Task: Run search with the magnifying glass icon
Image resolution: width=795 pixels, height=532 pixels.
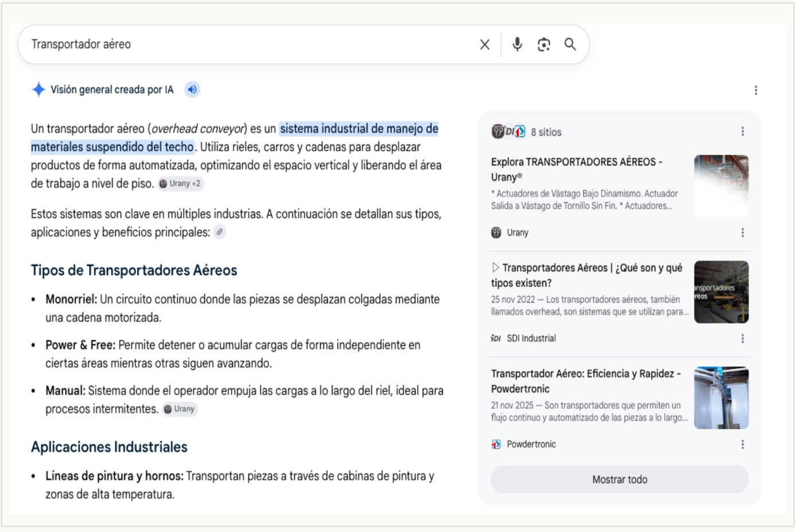Action: 570,44
